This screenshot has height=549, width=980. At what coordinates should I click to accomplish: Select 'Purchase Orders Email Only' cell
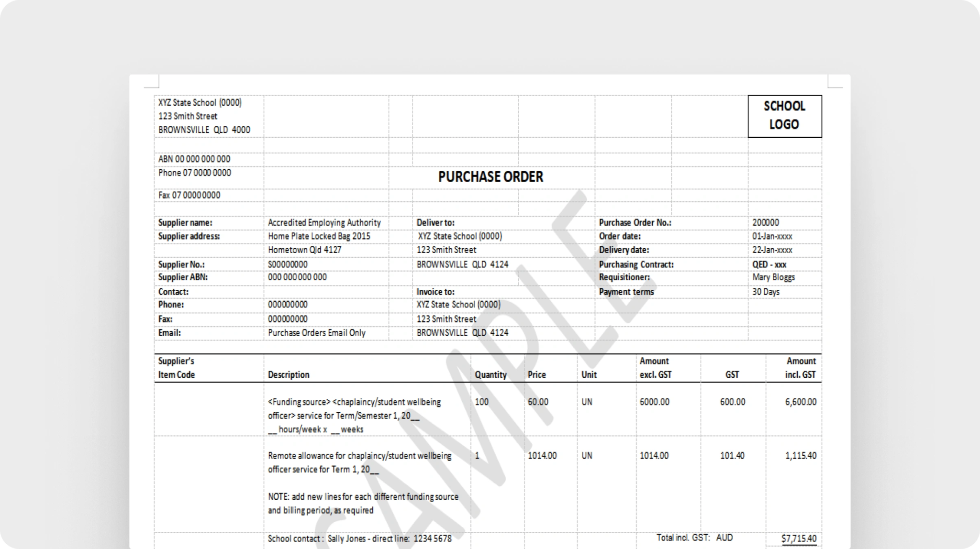coord(317,333)
